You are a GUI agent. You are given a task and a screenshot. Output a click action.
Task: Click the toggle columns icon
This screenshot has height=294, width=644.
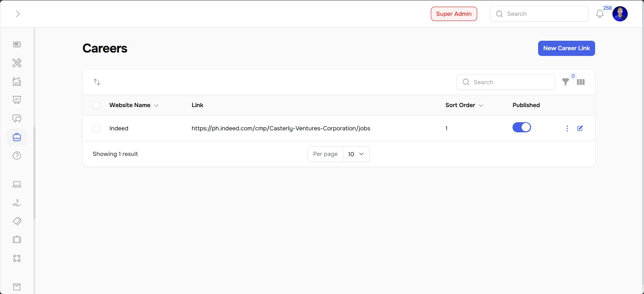[581, 82]
